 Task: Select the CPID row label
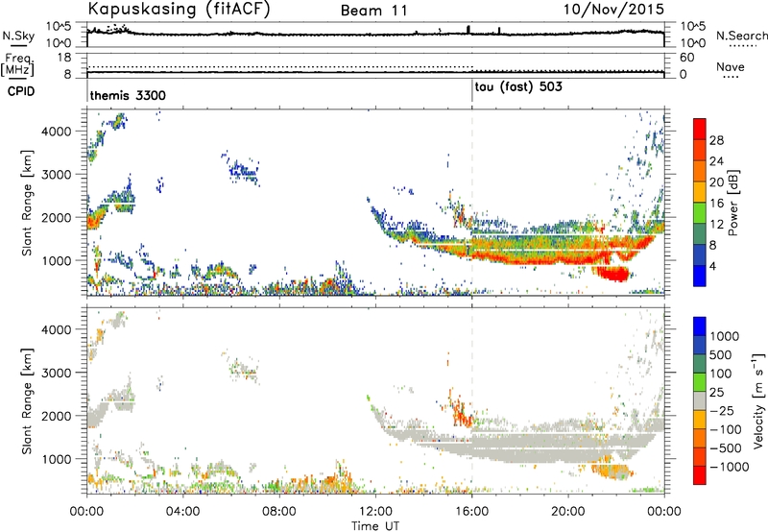(20, 91)
